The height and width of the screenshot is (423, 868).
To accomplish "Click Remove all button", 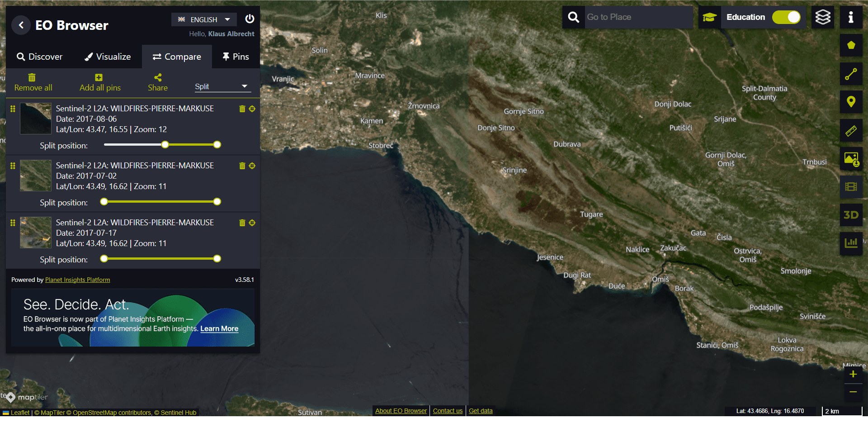I will coord(33,82).
